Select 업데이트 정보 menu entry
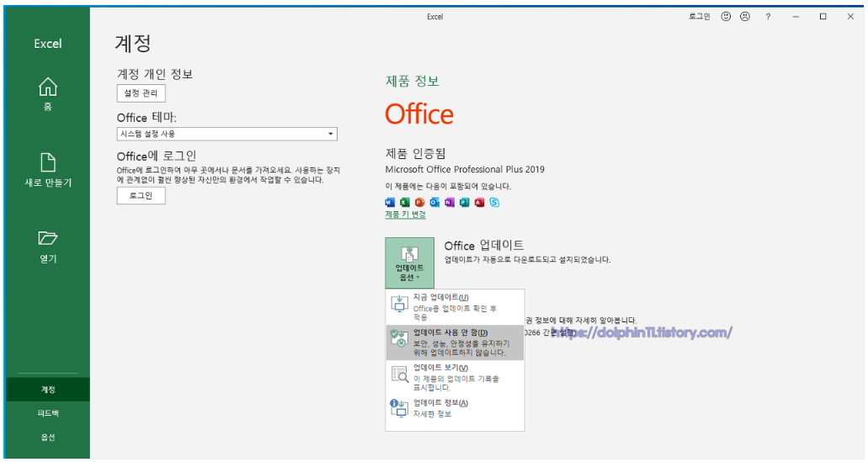This screenshot has height=462, width=868. pyautogui.click(x=455, y=408)
